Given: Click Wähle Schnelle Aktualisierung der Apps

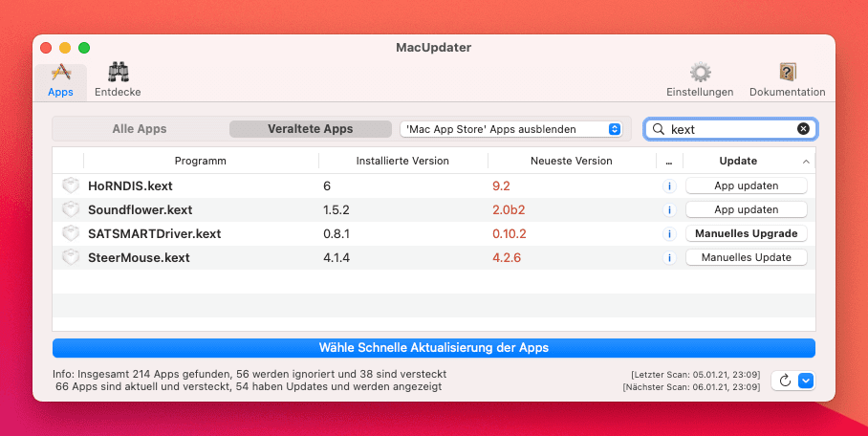Looking at the screenshot, I should click(x=434, y=348).
